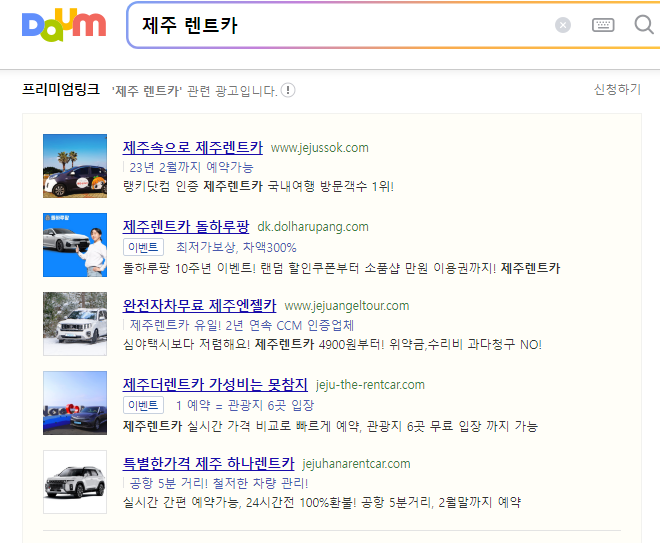Open the 제주엔젤카 snowy SUV thumbnail
This screenshot has width=660, height=543.
coord(75,324)
